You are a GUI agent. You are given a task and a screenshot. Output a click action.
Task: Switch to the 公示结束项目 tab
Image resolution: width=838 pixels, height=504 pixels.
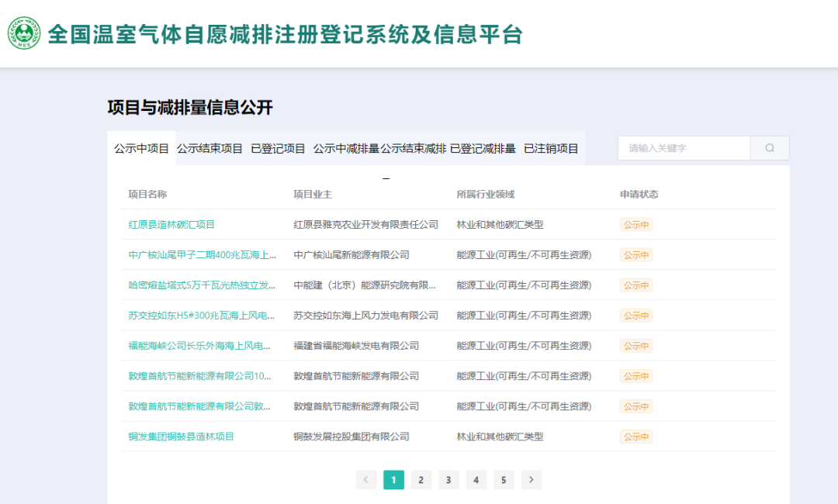(x=209, y=149)
